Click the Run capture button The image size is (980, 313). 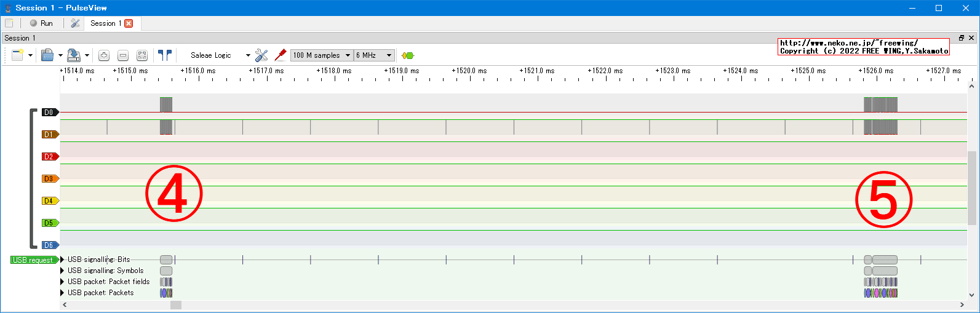point(41,23)
